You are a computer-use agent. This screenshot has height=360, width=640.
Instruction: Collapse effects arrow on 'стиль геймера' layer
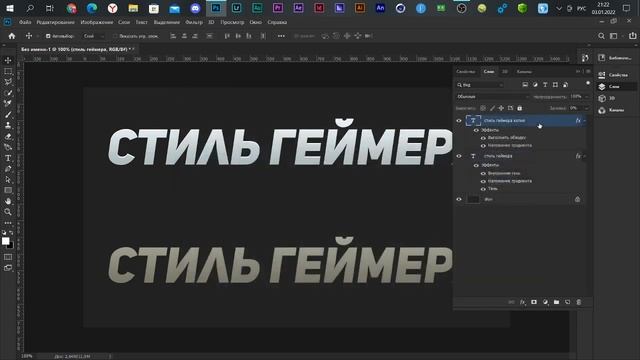point(585,156)
